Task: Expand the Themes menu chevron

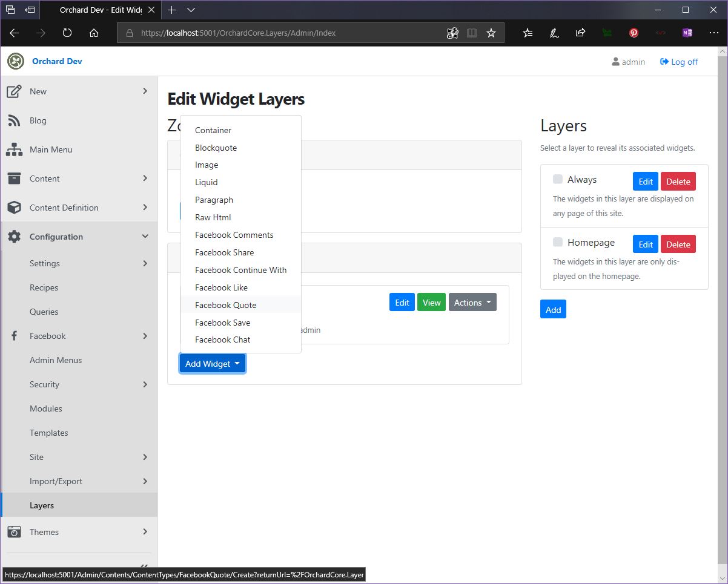Action: pos(145,531)
